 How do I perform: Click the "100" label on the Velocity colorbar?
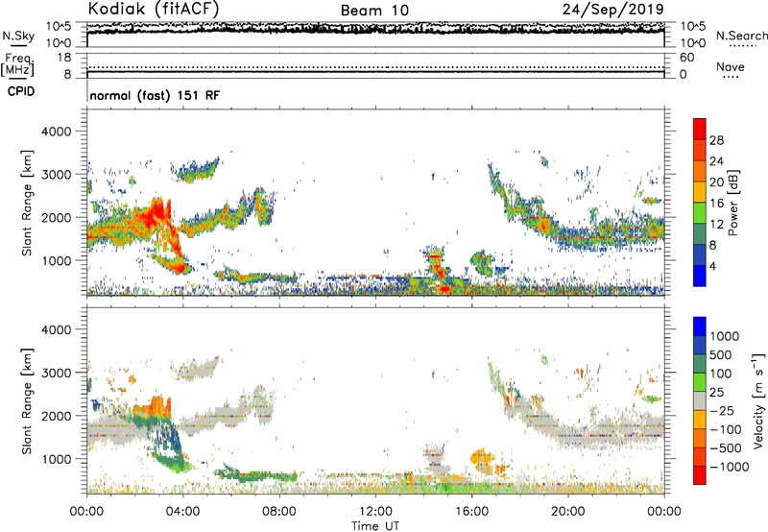[723, 374]
